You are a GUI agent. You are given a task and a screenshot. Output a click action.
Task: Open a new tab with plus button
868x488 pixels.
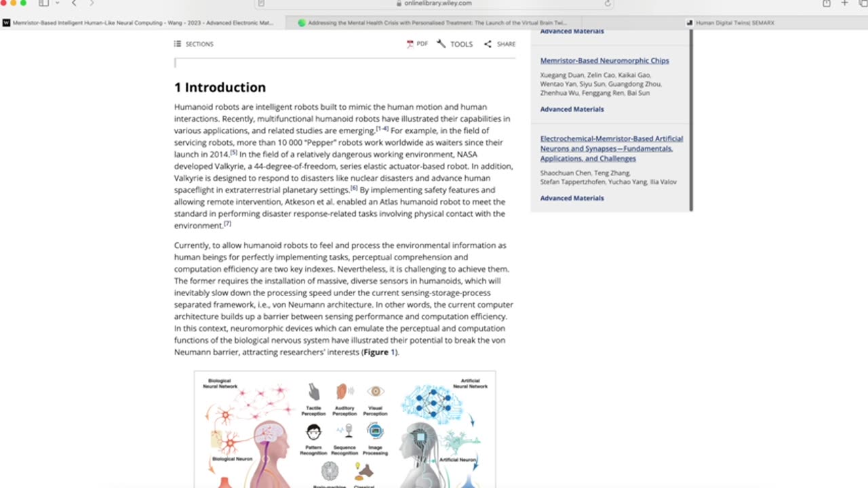point(844,3)
